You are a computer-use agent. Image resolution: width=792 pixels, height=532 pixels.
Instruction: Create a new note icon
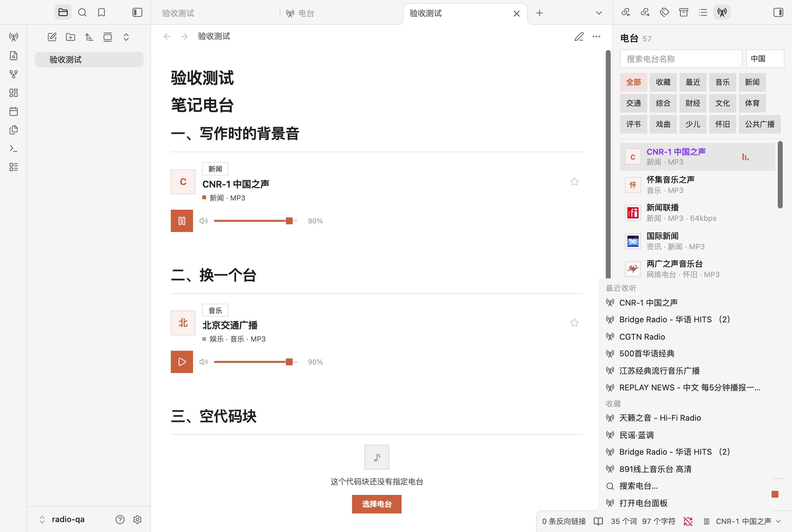click(x=52, y=37)
